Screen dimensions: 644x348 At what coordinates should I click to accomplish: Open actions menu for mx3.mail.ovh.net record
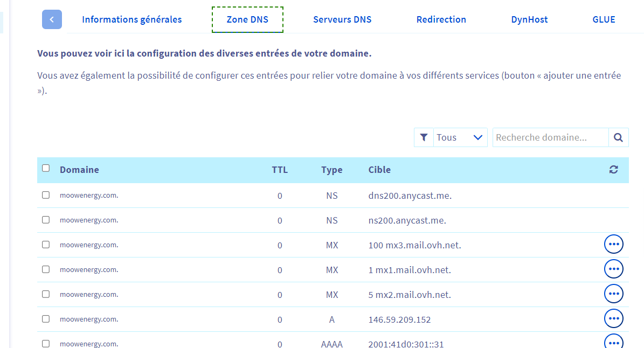click(613, 245)
